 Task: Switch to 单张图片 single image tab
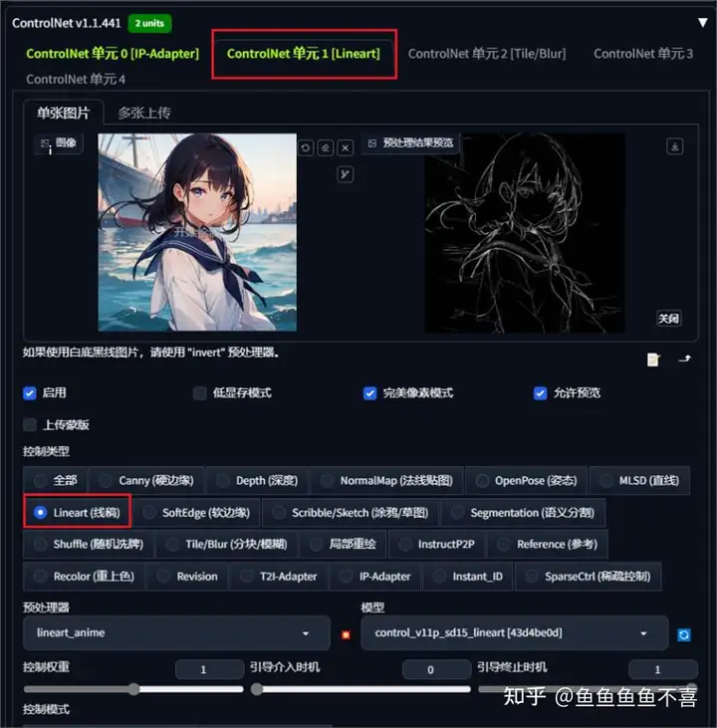tap(63, 113)
